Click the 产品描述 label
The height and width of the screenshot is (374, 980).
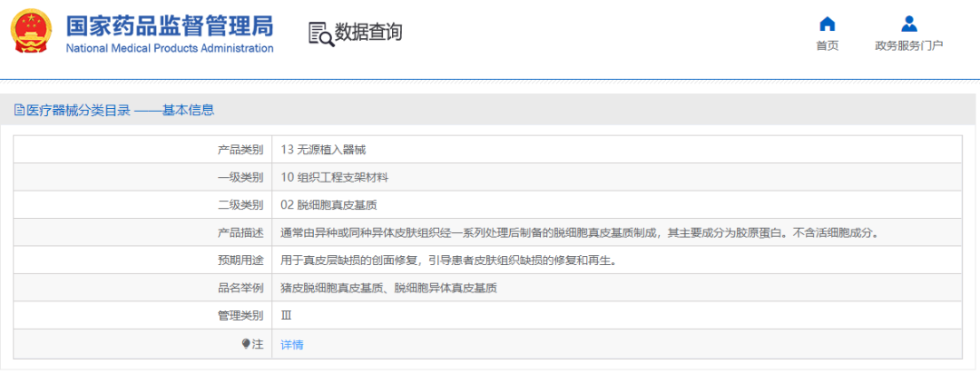[x=240, y=232]
